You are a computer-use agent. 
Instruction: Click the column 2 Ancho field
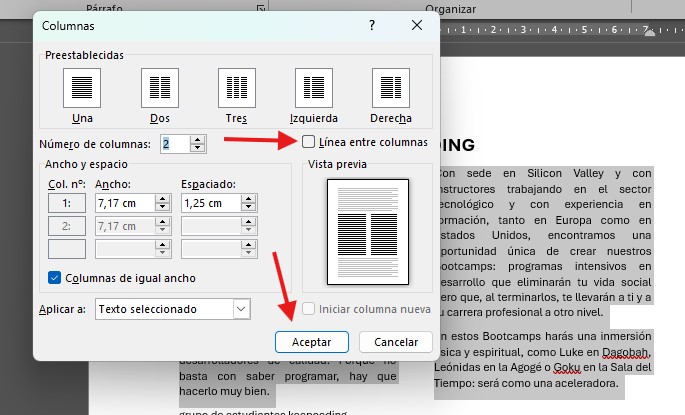coord(125,226)
